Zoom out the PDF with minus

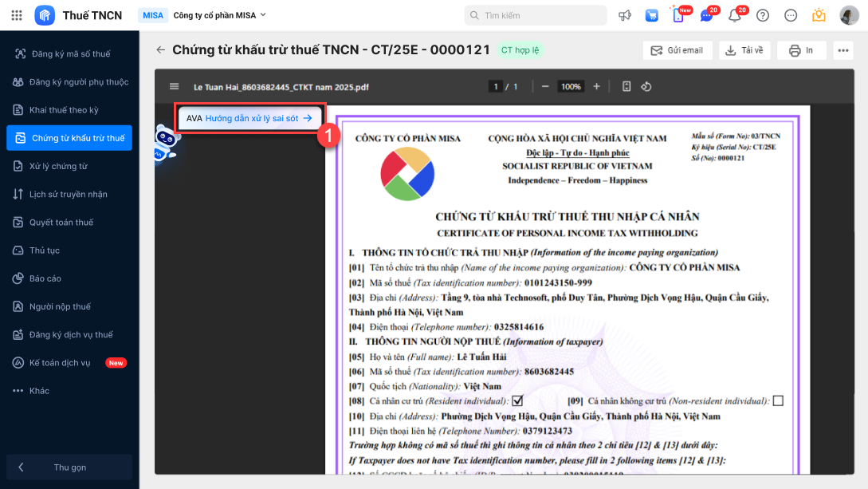tap(545, 86)
